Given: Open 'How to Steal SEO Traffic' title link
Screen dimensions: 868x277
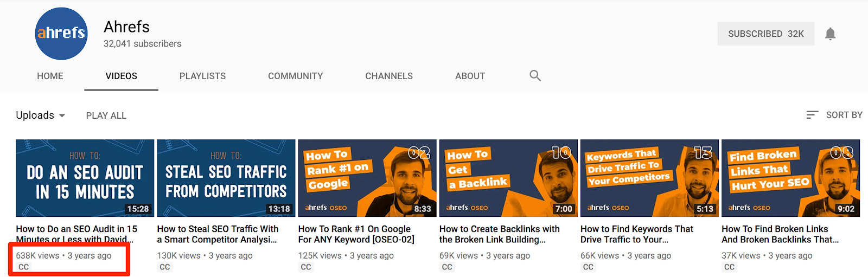Looking at the screenshot, I should tap(218, 234).
